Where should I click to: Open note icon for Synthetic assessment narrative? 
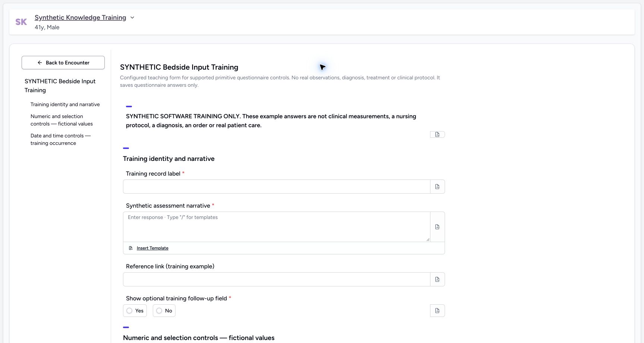click(x=438, y=227)
